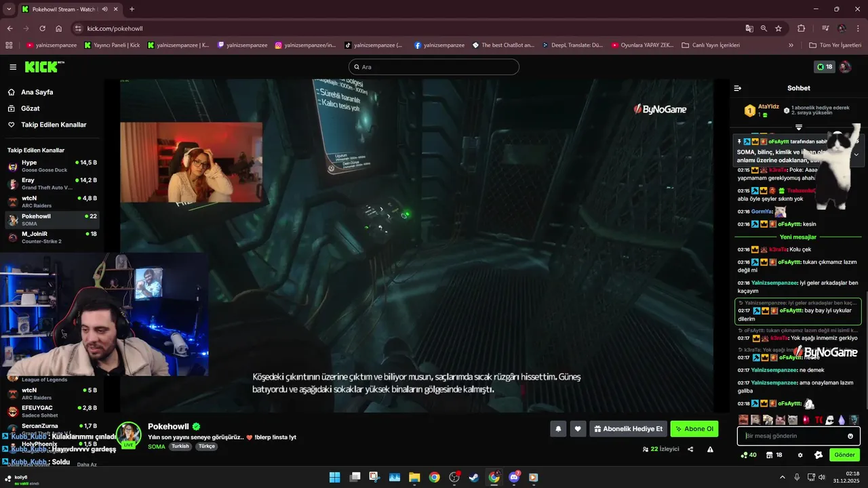This screenshot has width=868, height=488.
Task: Share the stream via share icon
Action: click(690, 449)
